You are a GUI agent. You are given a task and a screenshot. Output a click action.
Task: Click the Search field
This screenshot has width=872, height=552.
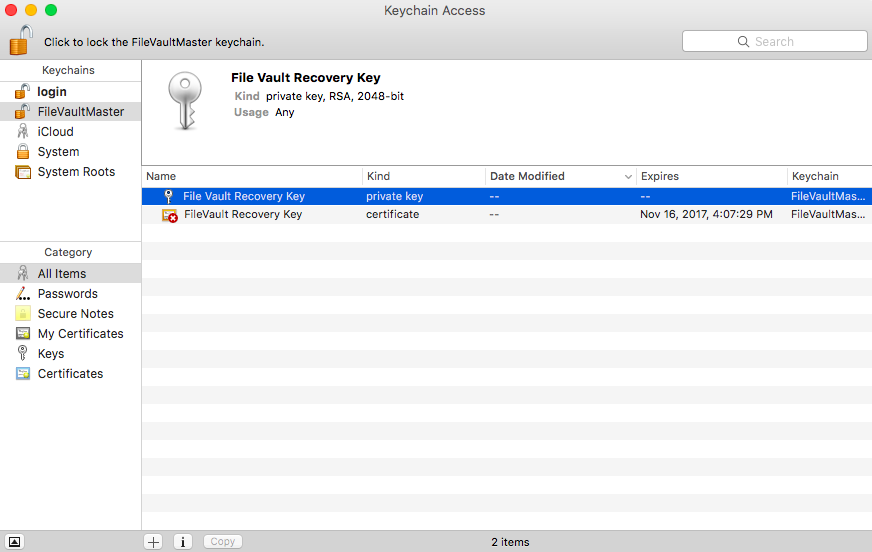click(x=775, y=41)
